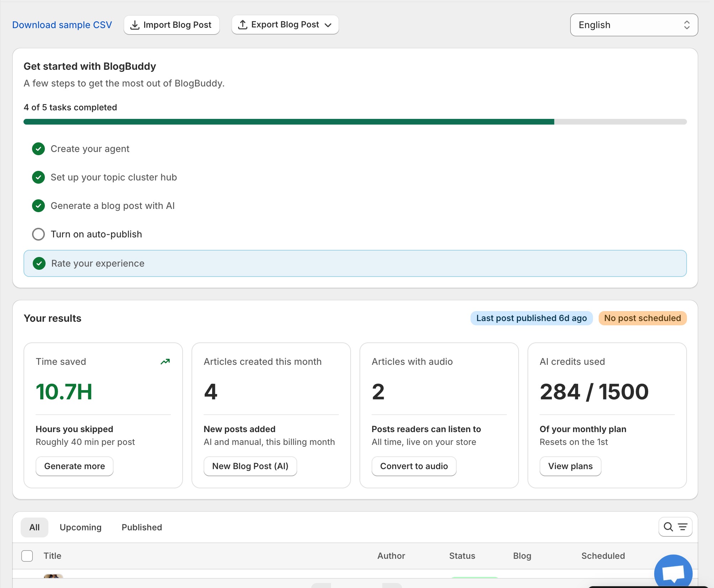Click the Roughly 40 min per post text
Viewport: 714px width, 588px height.
pos(85,442)
